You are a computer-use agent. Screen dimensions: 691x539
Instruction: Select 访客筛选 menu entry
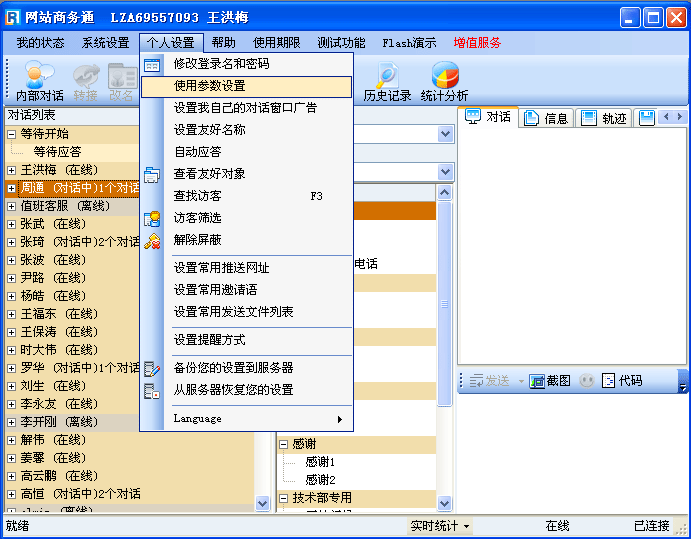coord(197,218)
